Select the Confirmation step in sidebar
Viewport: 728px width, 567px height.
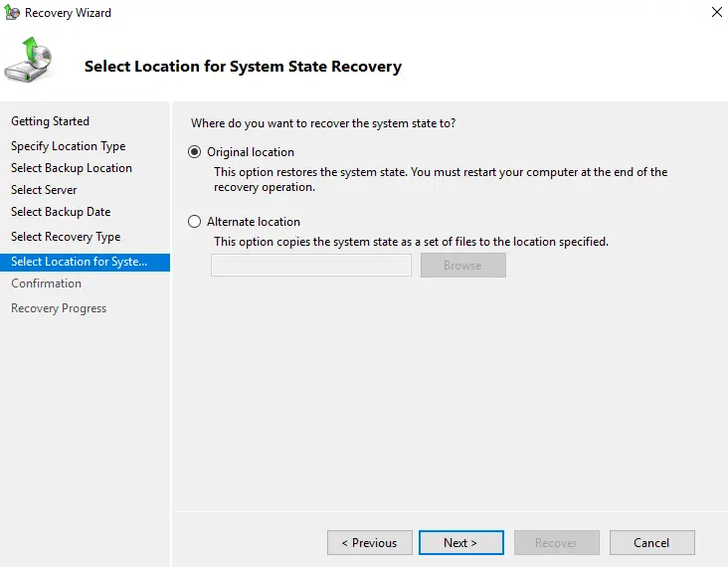point(46,283)
